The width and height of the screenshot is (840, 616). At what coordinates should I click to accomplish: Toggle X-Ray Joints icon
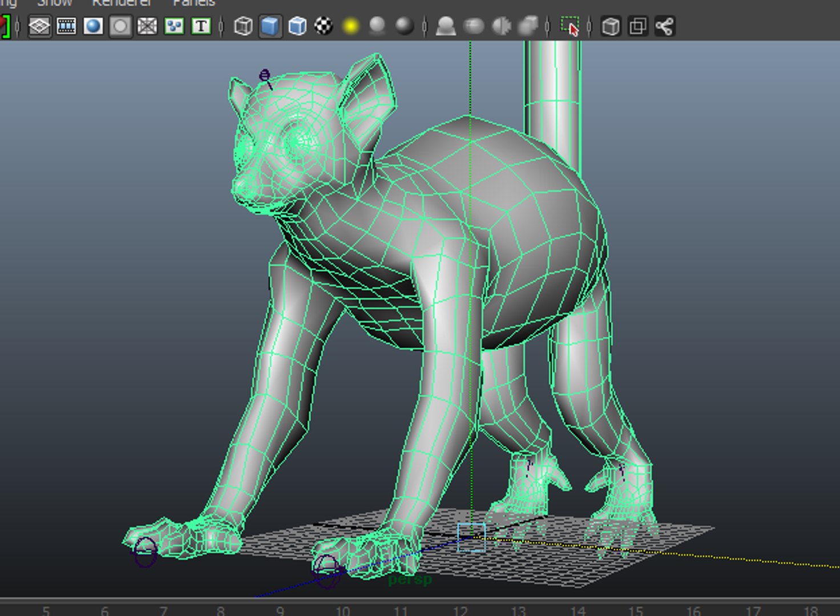(x=665, y=26)
